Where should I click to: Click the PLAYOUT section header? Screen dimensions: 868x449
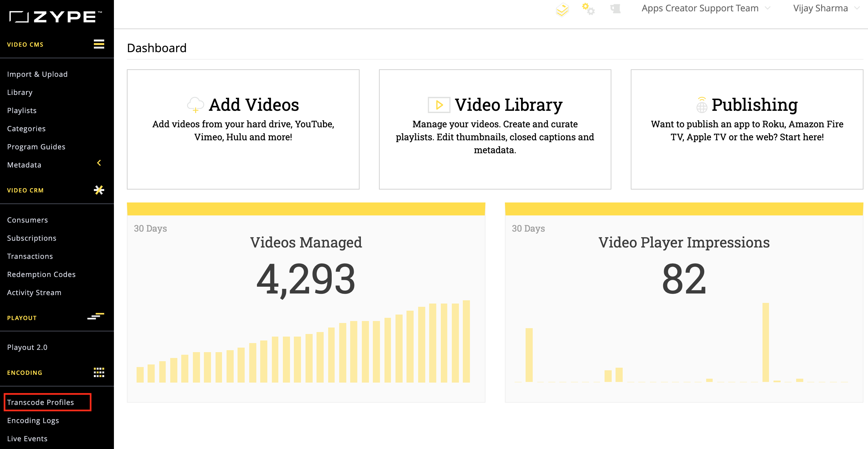click(22, 318)
